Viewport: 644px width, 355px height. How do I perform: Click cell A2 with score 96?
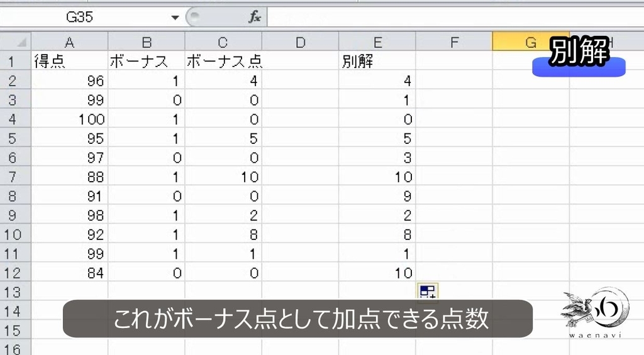(69, 80)
